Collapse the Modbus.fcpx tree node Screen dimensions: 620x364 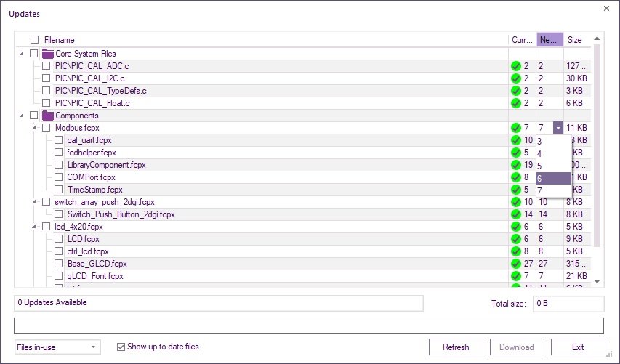pos(33,128)
